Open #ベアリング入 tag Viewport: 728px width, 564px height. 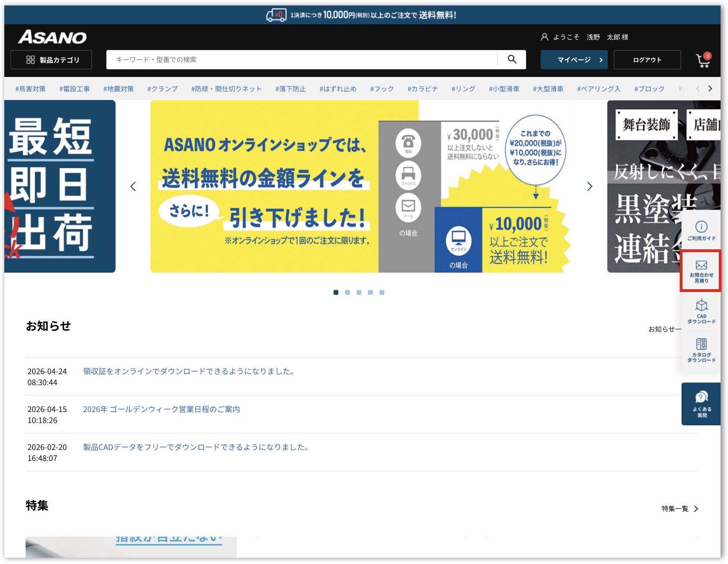pos(599,89)
